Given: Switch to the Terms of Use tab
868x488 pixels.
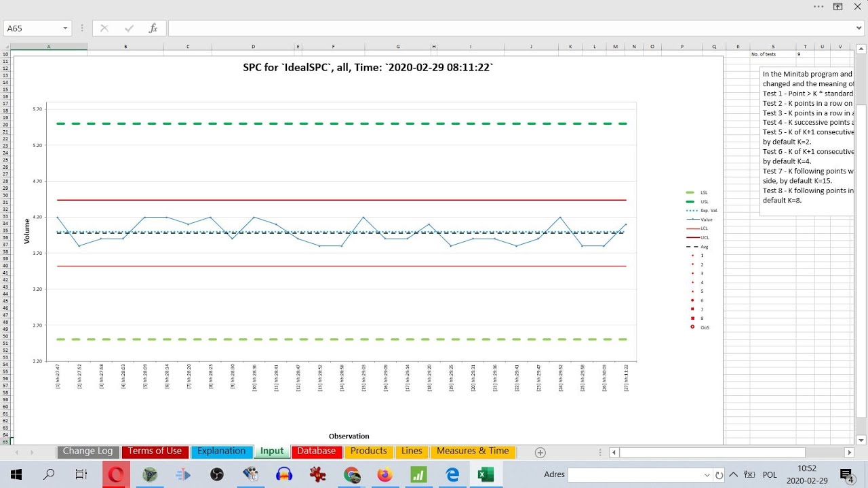Looking at the screenshot, I should pos(155,451).
